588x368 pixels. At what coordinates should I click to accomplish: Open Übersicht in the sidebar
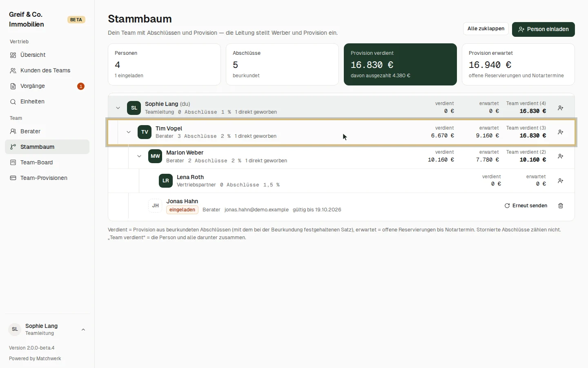pyautogui.click(x=47, y=55)
